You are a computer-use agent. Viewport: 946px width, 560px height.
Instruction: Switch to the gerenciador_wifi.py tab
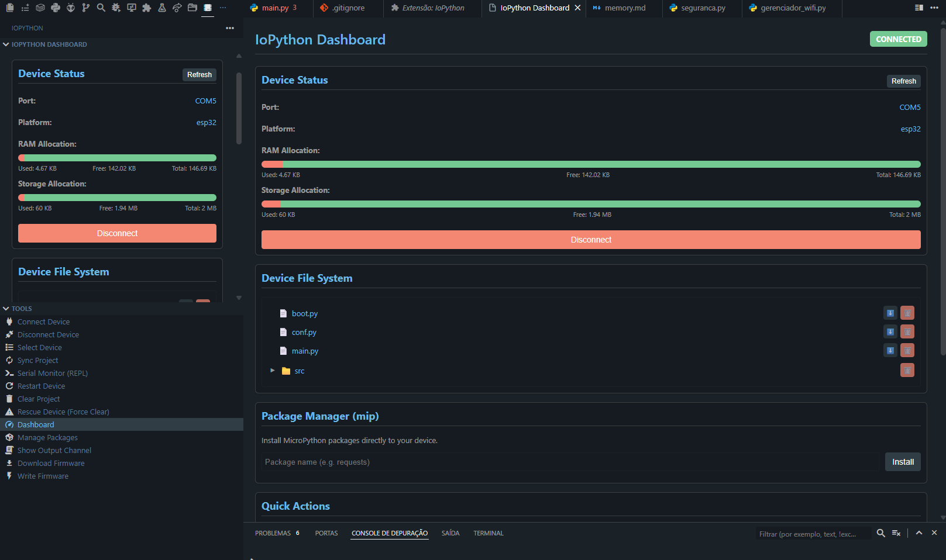[793, 8]
